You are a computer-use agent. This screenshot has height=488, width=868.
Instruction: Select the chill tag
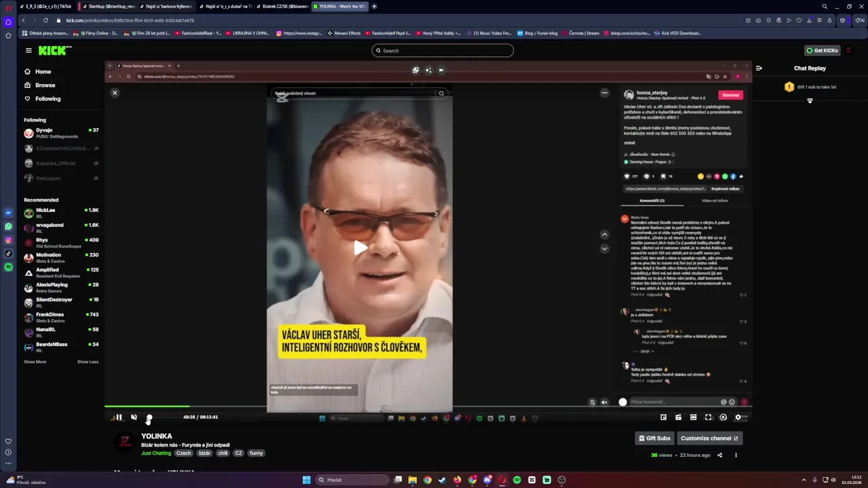click(223, 453)
